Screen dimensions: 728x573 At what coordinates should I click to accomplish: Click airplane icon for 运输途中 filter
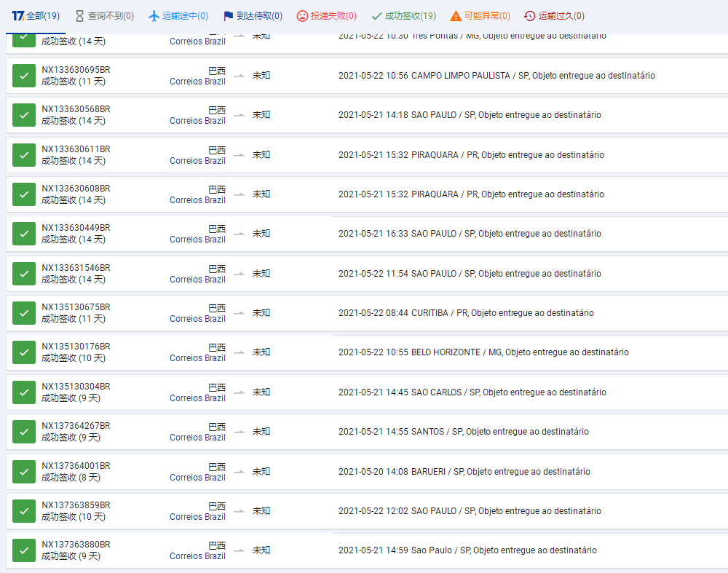coord(153,16)
